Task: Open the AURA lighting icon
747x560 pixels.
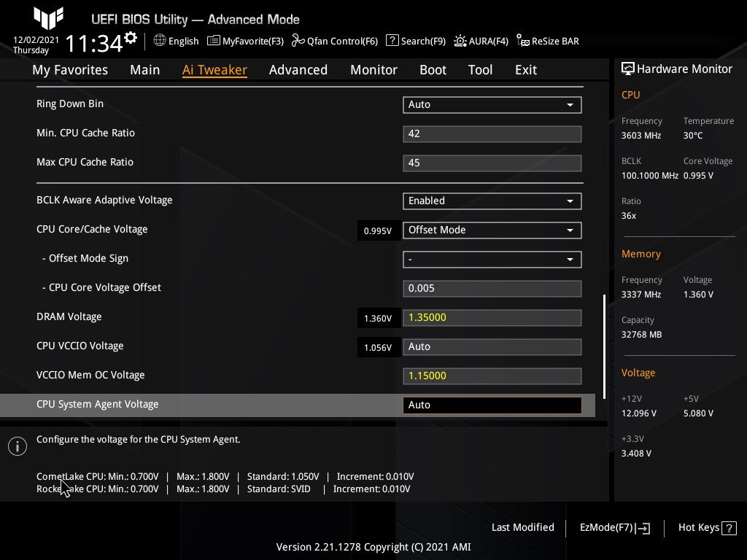Action: 460,41
